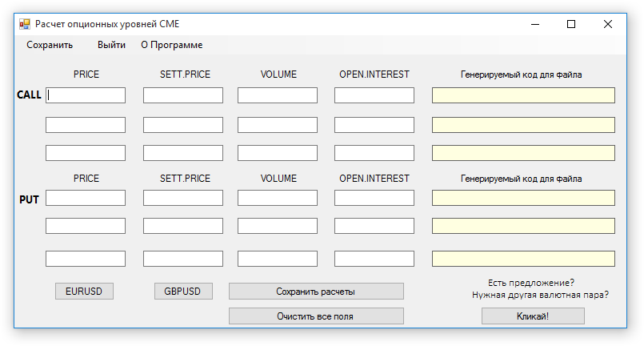Screen dimensions: 644x346
Task: Click the Очистить все поля button
Action: pos(316,316)
